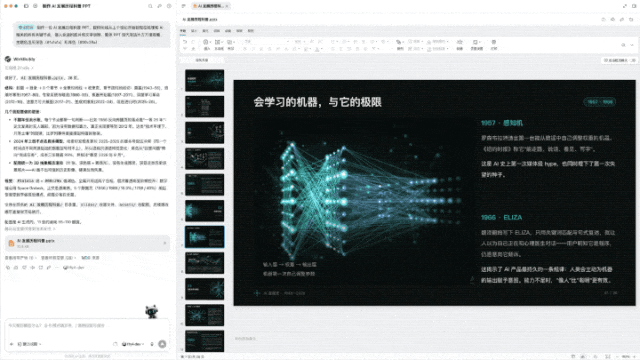This screenshot has width=640, height=360.
Task: Select the second slide thumbnail
Action: [x=204, y=106]
